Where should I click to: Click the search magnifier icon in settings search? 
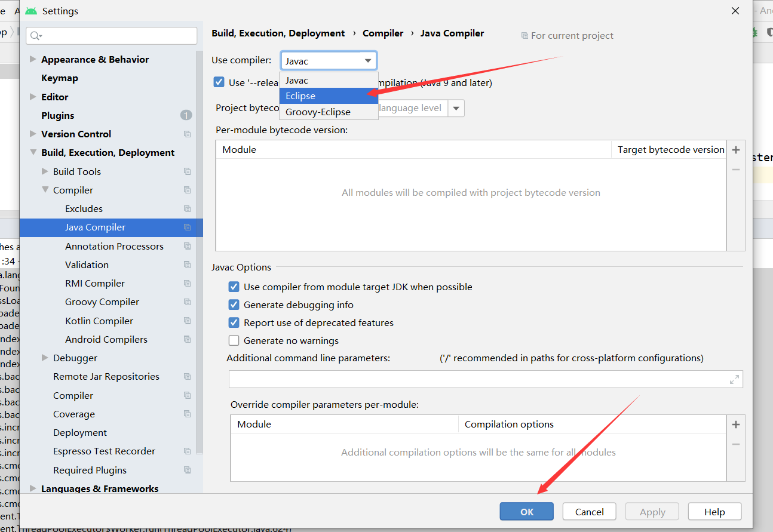point(35,36)
